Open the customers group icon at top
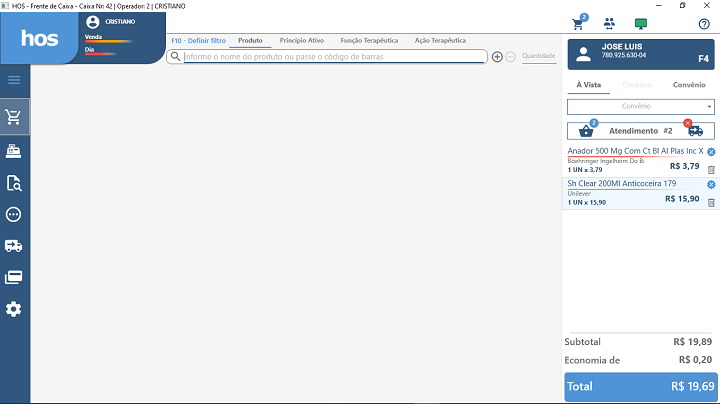 click(x=609, y=23)
